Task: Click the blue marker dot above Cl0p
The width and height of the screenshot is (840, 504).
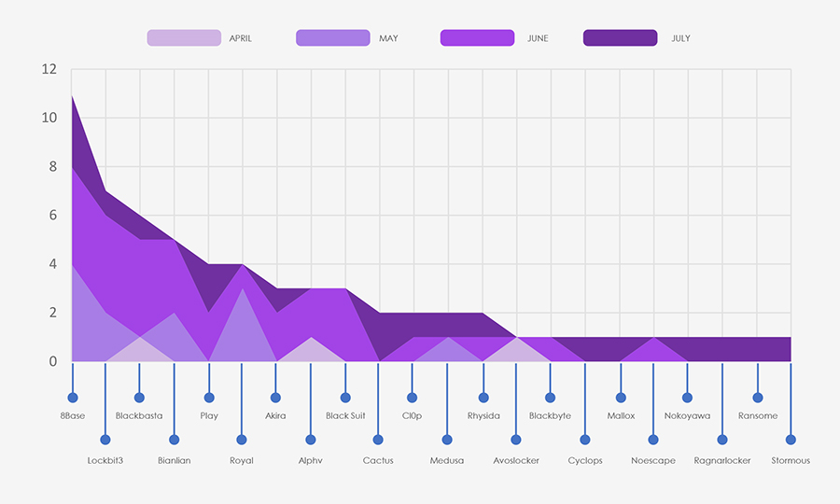Action: coord(412,398)
